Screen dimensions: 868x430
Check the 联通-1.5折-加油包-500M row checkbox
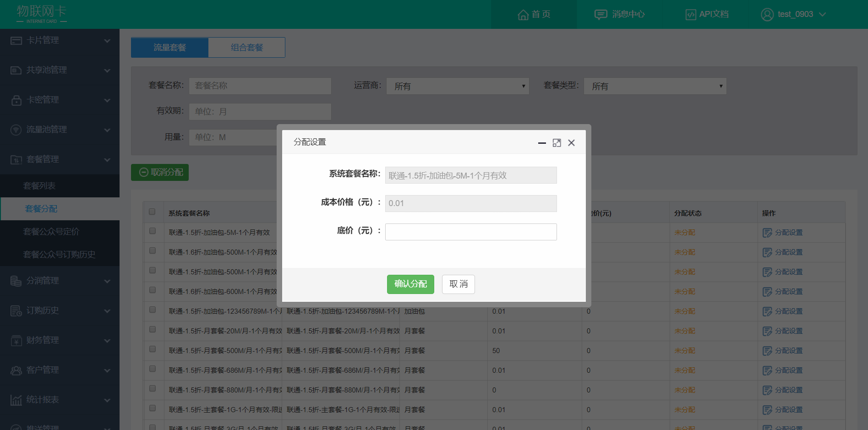pyautogui.click(x=153, y=270)
